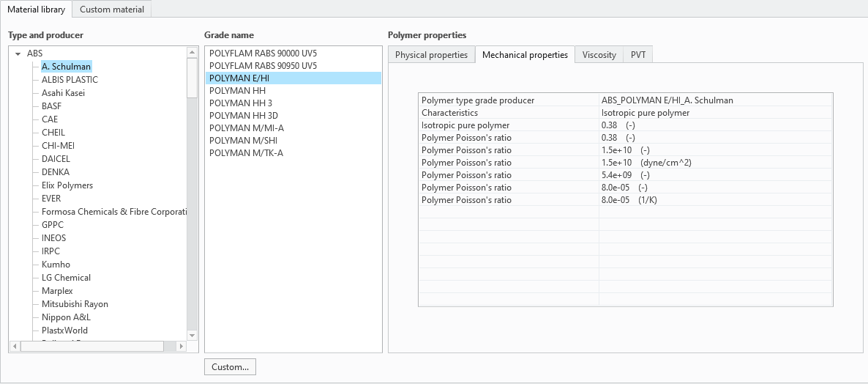Select IRPC producer
868x384 pixels.
pos(50,251)
